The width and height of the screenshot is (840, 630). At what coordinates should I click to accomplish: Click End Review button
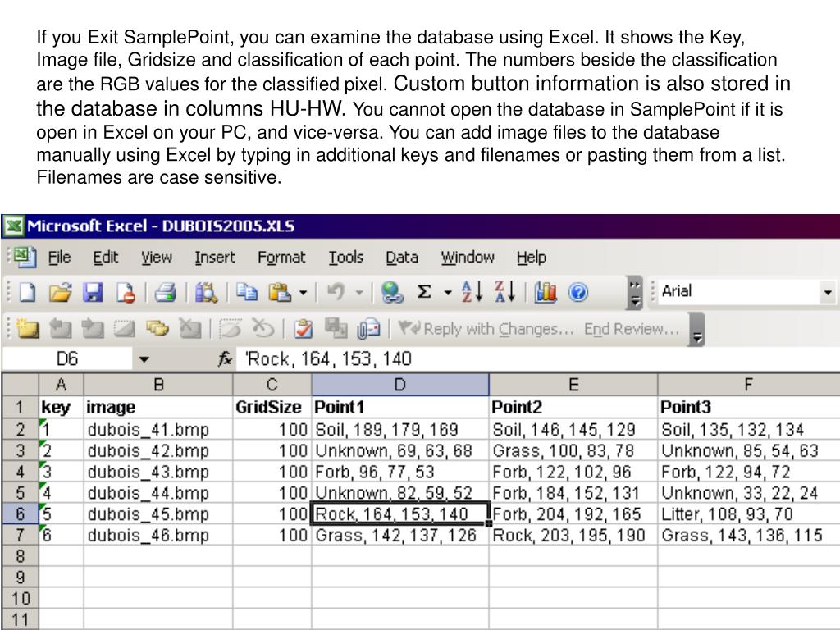(632, 329)
